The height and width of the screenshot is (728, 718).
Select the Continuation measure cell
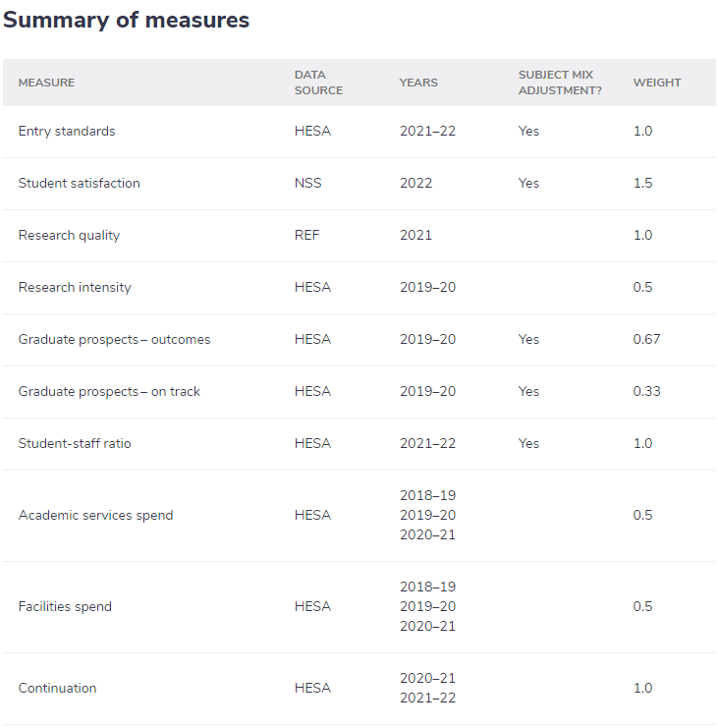(x=57, y=689)
